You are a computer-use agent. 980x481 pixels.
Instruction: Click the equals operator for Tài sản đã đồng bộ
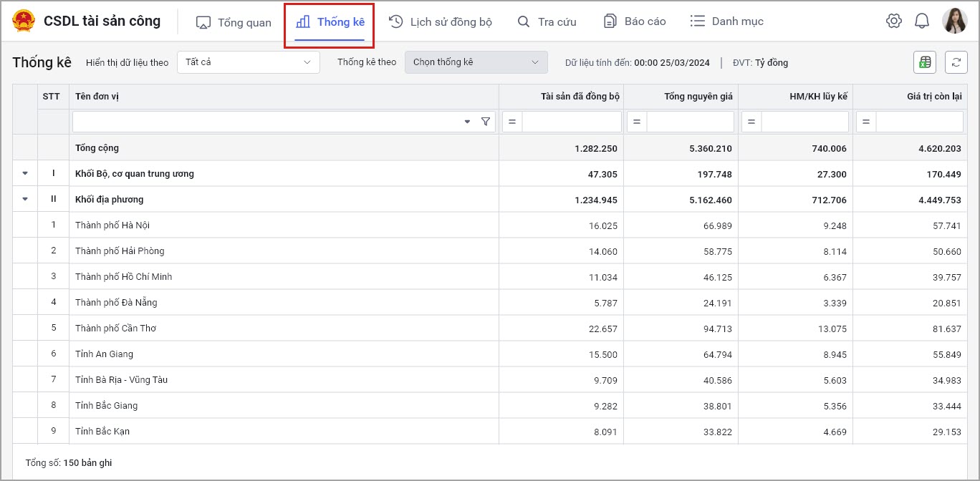tap(512, 122)
